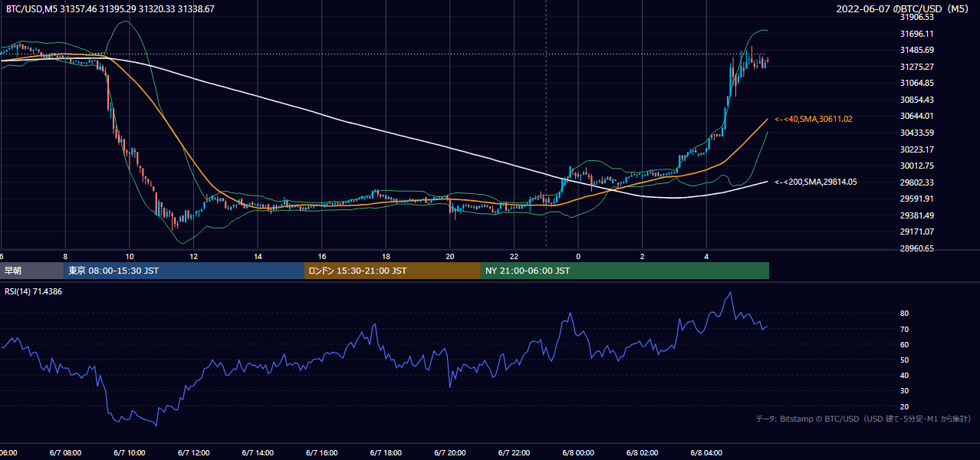
Task: Click RSI axis level 20
Action: (905, 406)
